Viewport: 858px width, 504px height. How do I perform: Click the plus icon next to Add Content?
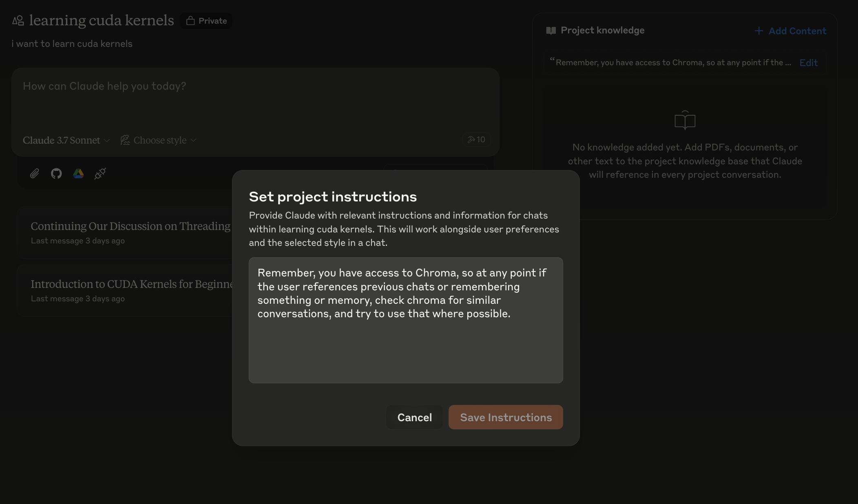pyautogui.click(x=758, y=31)
